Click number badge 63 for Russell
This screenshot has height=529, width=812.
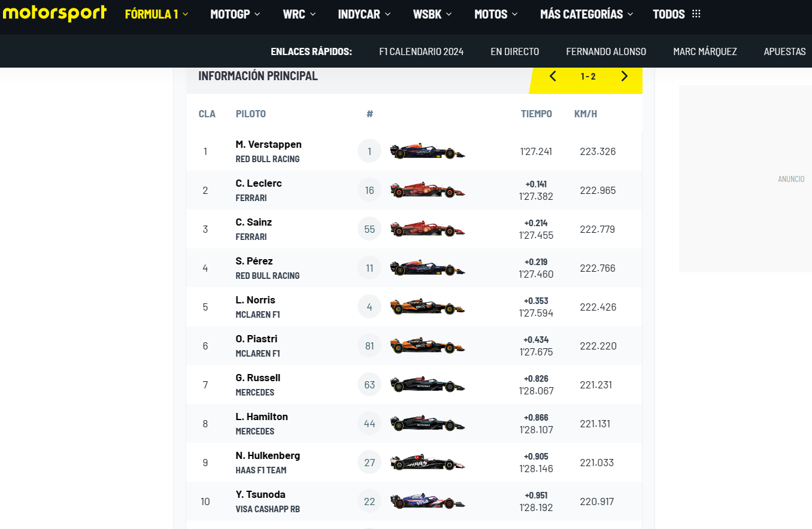click(369, 385)
